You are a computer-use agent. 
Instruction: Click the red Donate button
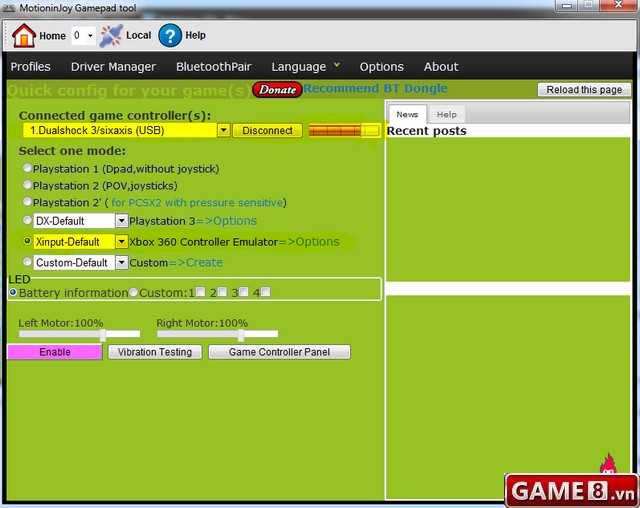[277, 89]
